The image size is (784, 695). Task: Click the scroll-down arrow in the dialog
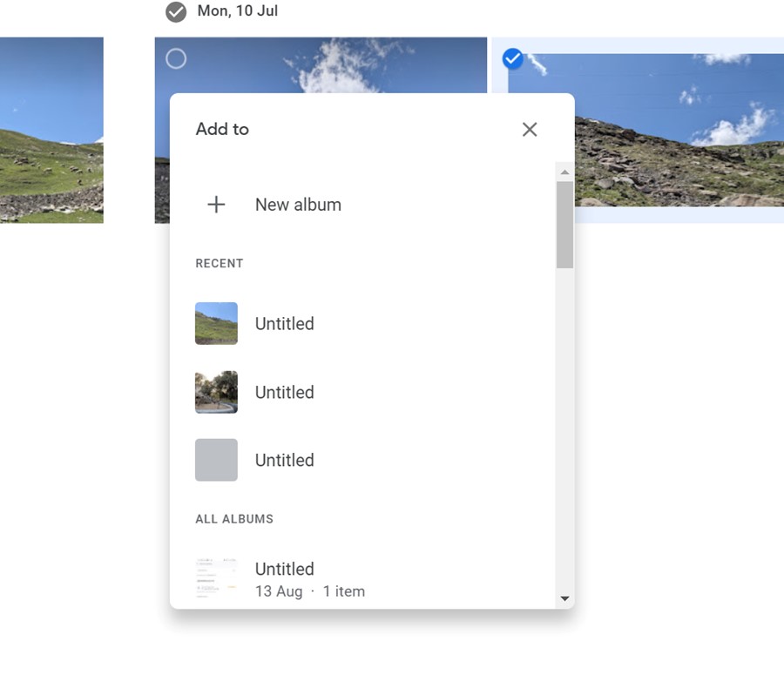click(564, 598)
